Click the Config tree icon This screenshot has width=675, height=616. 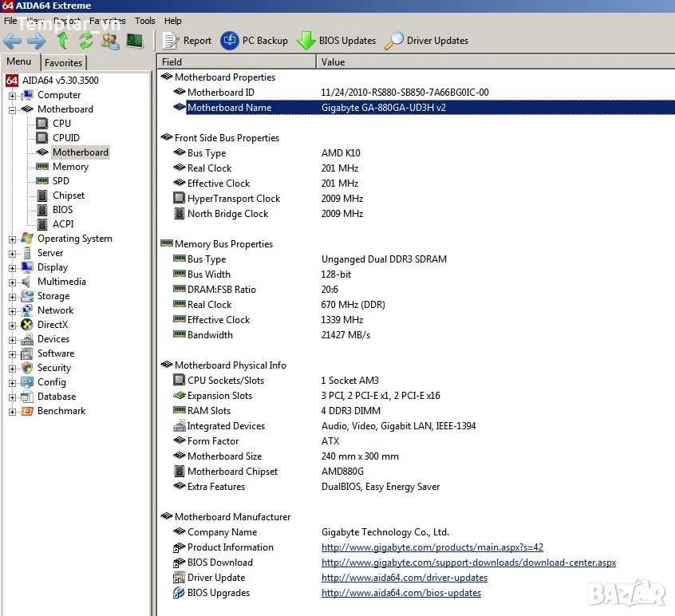(27, 382)
